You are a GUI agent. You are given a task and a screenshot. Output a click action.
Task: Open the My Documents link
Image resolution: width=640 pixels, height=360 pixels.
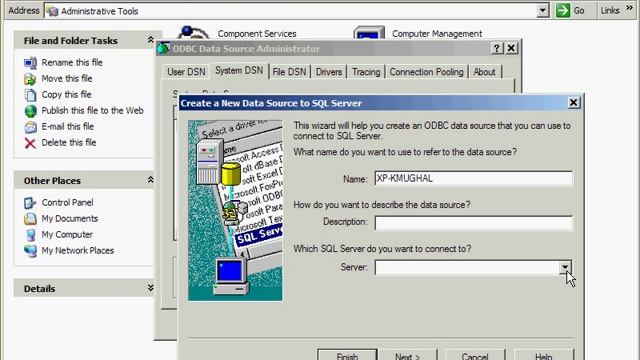pos(69,218)
